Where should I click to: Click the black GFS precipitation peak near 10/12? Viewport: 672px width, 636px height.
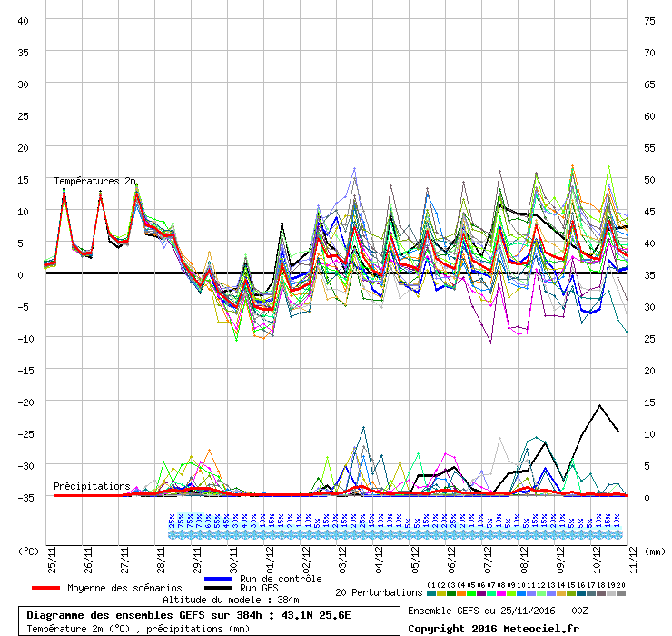pyautogui.click(x=599, y=405)
